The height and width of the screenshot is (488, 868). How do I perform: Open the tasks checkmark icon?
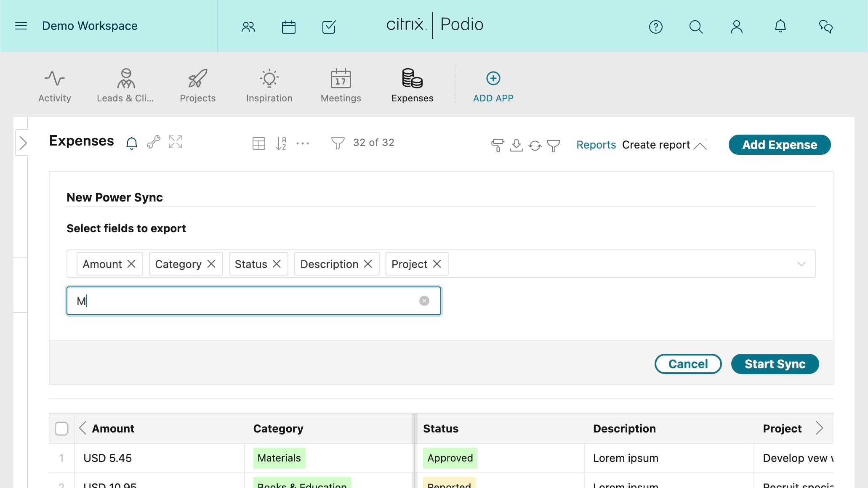[329, 27]
